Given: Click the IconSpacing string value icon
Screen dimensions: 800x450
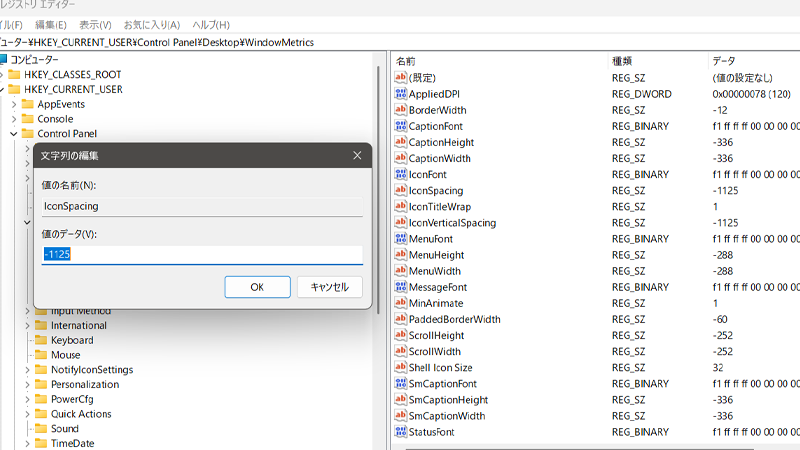Looking at the screenshot, I should (401, 190).
